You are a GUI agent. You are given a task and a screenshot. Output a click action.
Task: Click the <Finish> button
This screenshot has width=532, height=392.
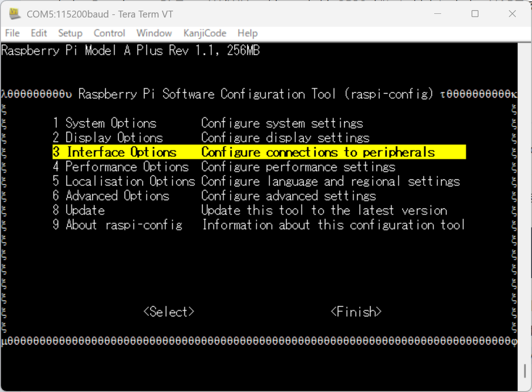tap(356, 312)
